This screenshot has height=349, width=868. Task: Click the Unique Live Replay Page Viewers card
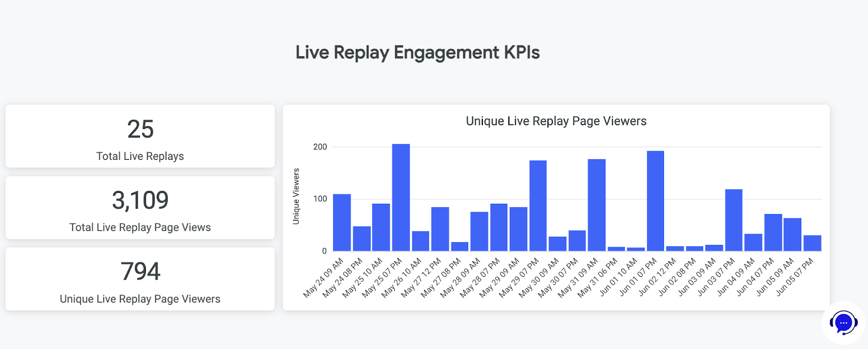[140, 279]
